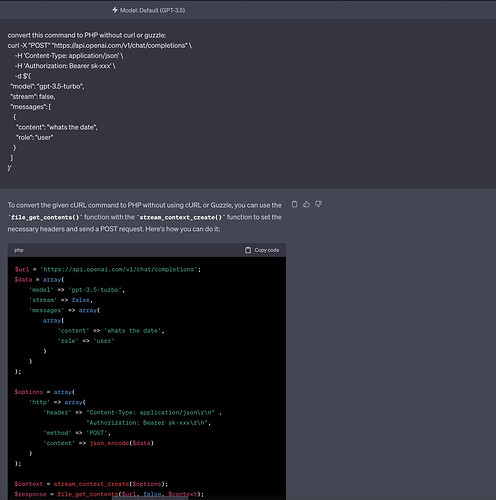Click the "role": "user" prompt line
The image size is (496, 500).
(34, 138)
